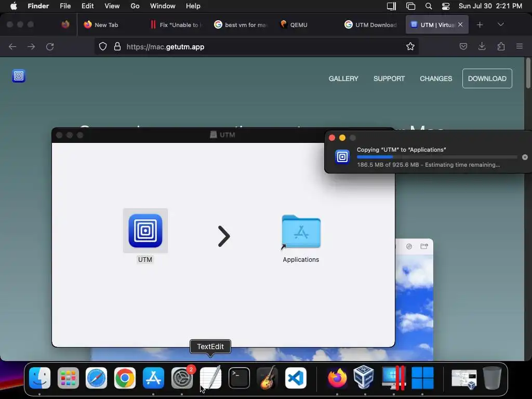The height and width of the screenshot is (399, 532).
Task: View site security lock info
Action: click(x=117, y=46)
